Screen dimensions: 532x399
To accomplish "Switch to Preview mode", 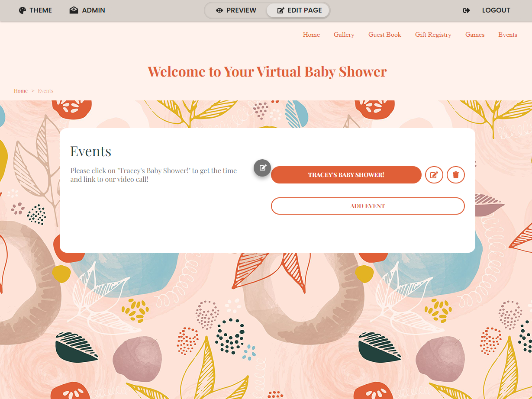I will (236, 10).
